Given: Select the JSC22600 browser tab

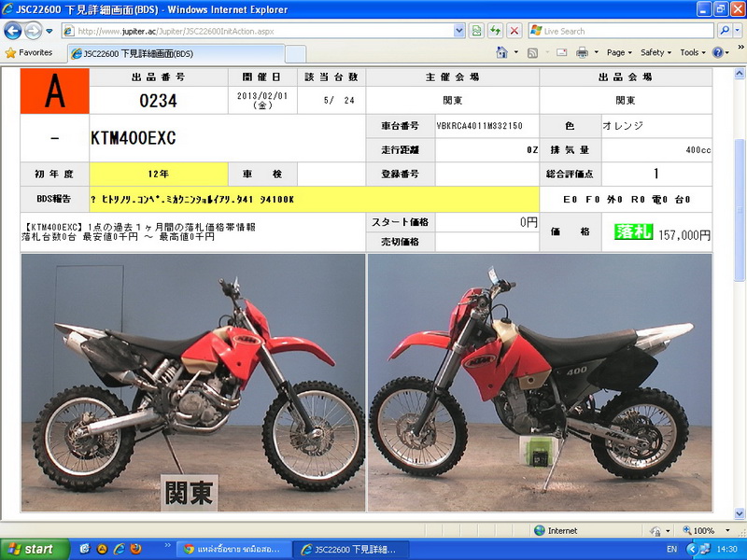Looking at the screenshot, I should (x=176, y=54).
